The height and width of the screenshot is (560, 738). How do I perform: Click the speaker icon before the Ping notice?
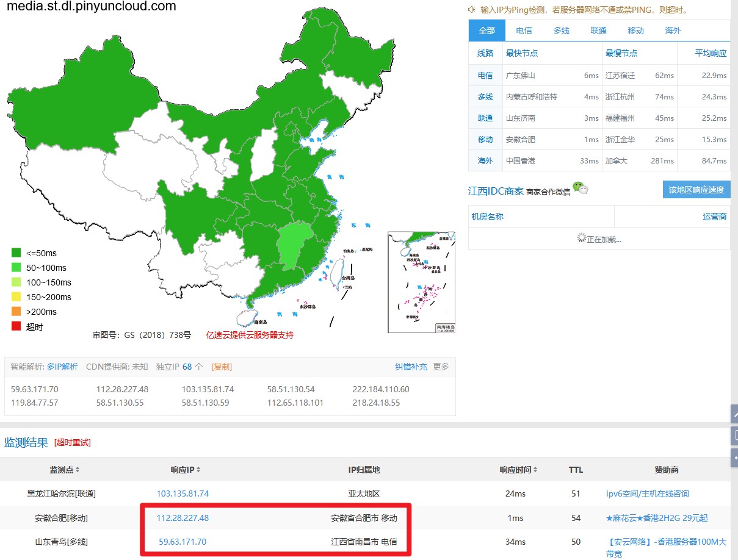[x=472, y=10]
